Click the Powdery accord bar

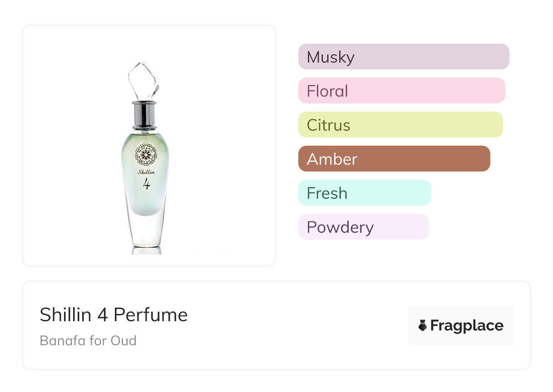point(363,227)
